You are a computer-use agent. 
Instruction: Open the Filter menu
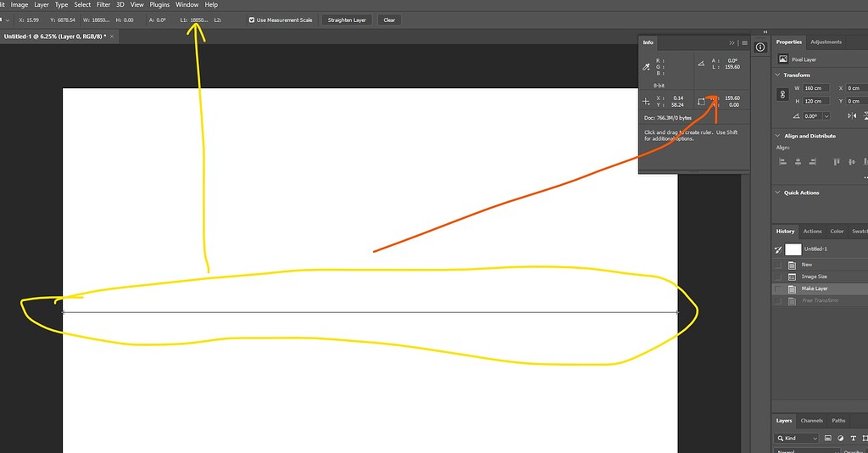pyautogui.click(x=103, y=4)
